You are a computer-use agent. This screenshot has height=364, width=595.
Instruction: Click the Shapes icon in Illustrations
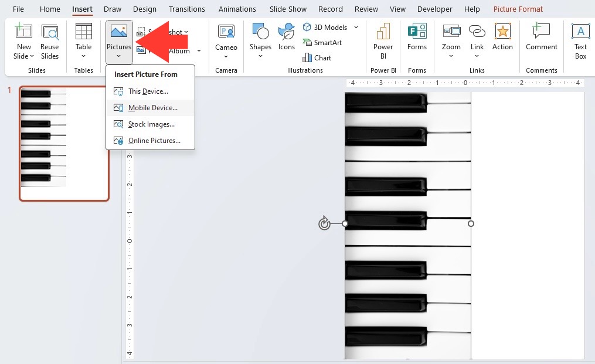click(x=260, y=32)
